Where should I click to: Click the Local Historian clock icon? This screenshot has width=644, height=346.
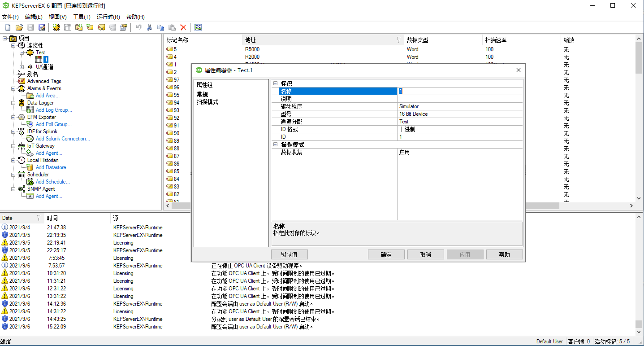pyautogui.click(x=22, y=160)
